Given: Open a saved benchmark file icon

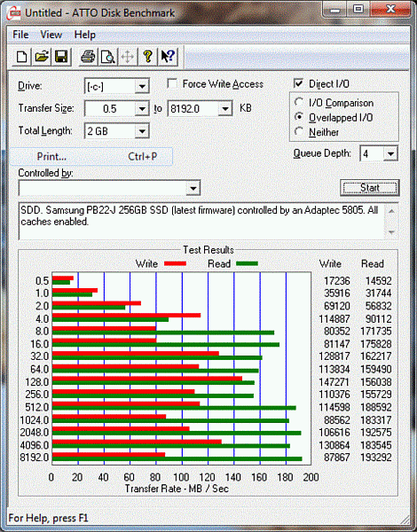Looking at the screenshot, I should click(x=42, y=57).
